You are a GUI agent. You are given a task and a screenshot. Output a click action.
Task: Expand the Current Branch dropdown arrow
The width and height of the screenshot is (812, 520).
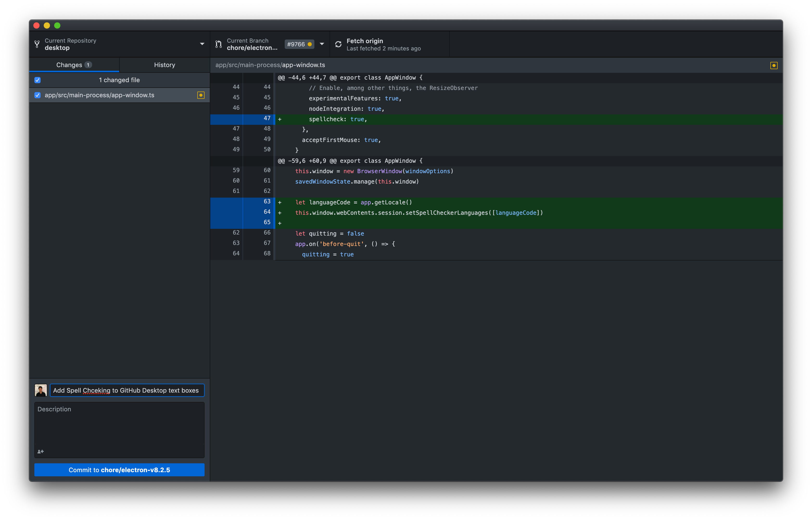322,44
